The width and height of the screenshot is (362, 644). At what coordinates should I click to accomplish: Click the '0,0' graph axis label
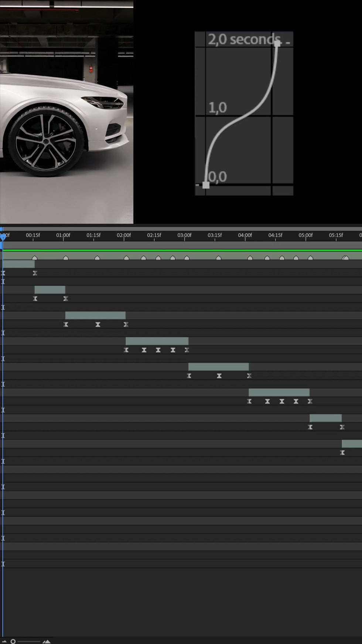click(217, 177)
